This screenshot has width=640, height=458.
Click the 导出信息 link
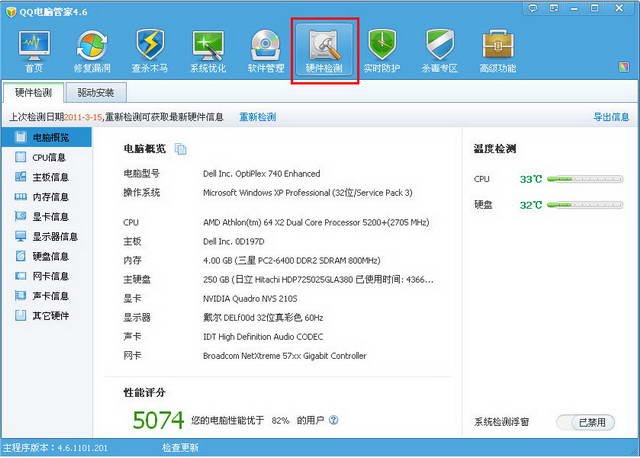[611, 117]
